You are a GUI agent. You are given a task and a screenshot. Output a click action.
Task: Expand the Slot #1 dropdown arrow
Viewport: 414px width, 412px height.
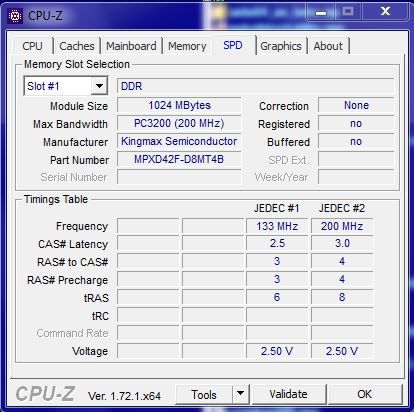(99, 86)
